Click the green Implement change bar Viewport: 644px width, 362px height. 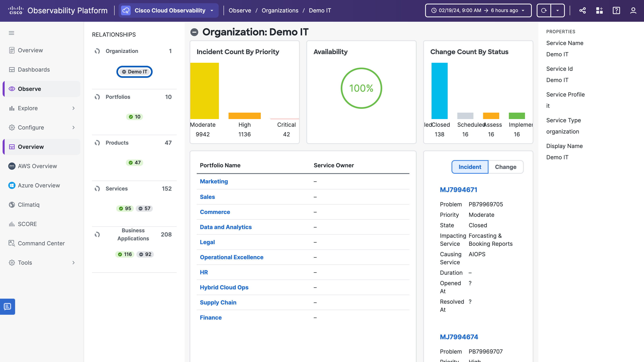[x=517, y=116]
